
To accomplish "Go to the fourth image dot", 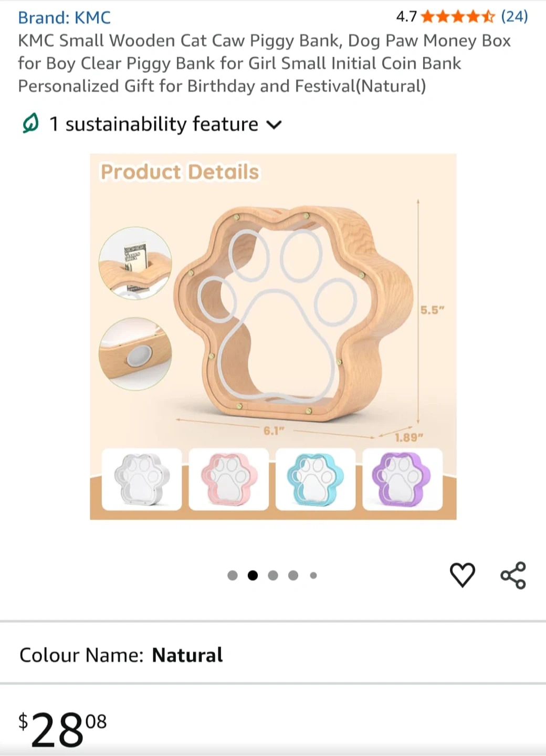I will 293,575.
